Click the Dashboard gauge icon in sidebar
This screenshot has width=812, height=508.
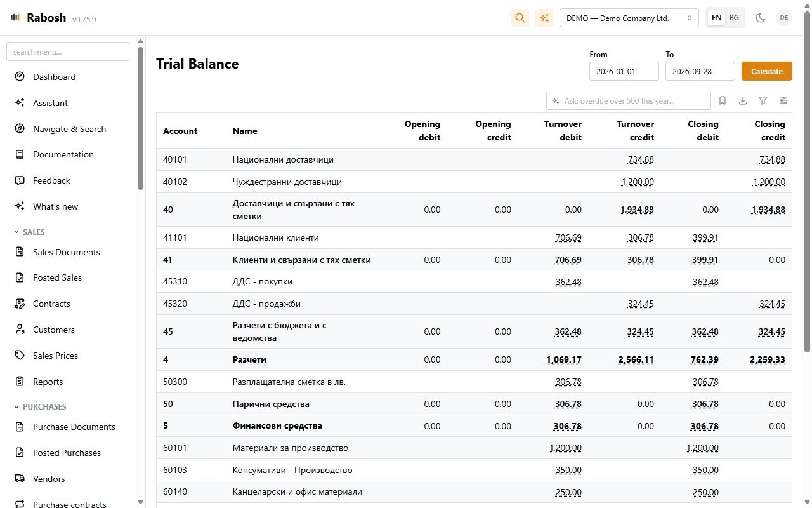coord(20,77)
